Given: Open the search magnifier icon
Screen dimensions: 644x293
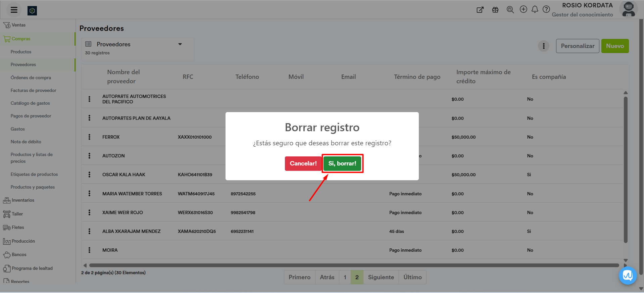Looking at the screenshot, I should (510, 10).
